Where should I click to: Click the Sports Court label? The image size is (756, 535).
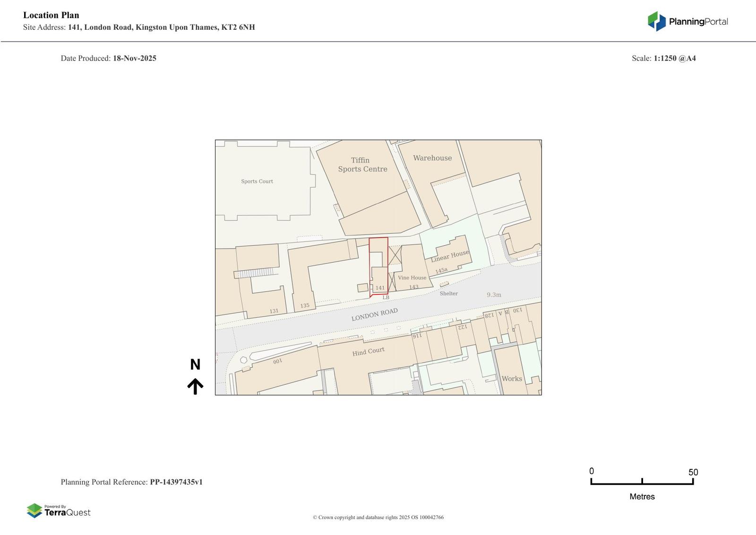coord(257,181)
